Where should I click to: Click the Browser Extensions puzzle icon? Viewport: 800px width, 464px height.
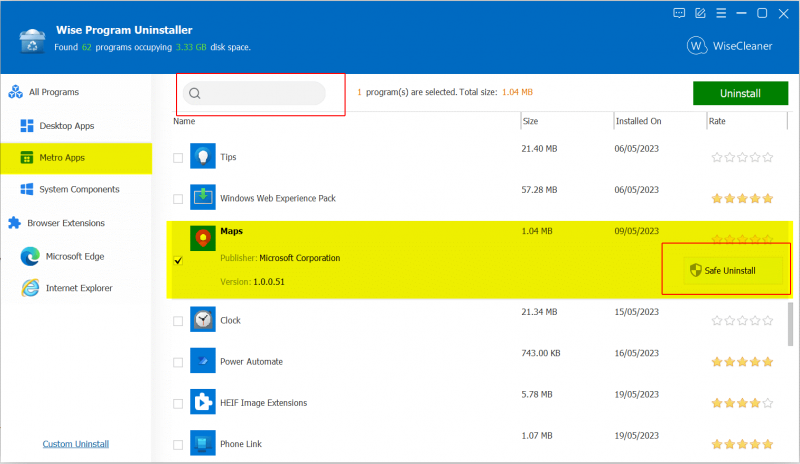[14, 223]
